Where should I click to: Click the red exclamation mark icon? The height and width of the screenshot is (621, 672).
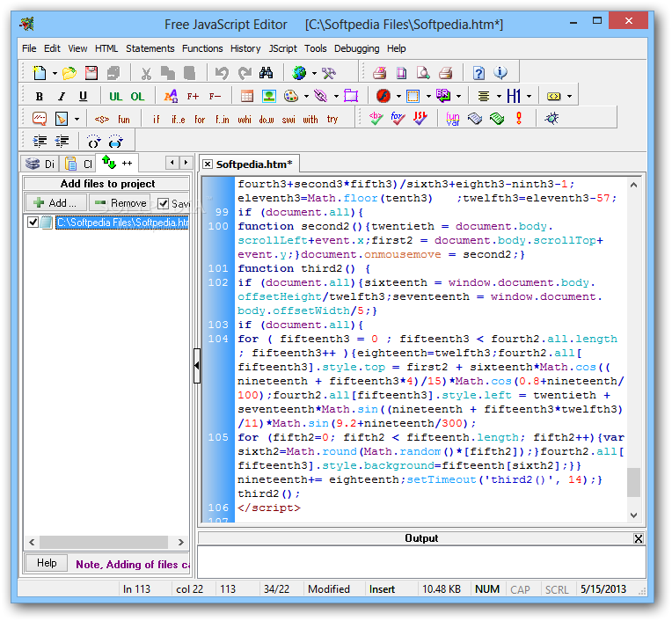point(519,118)
